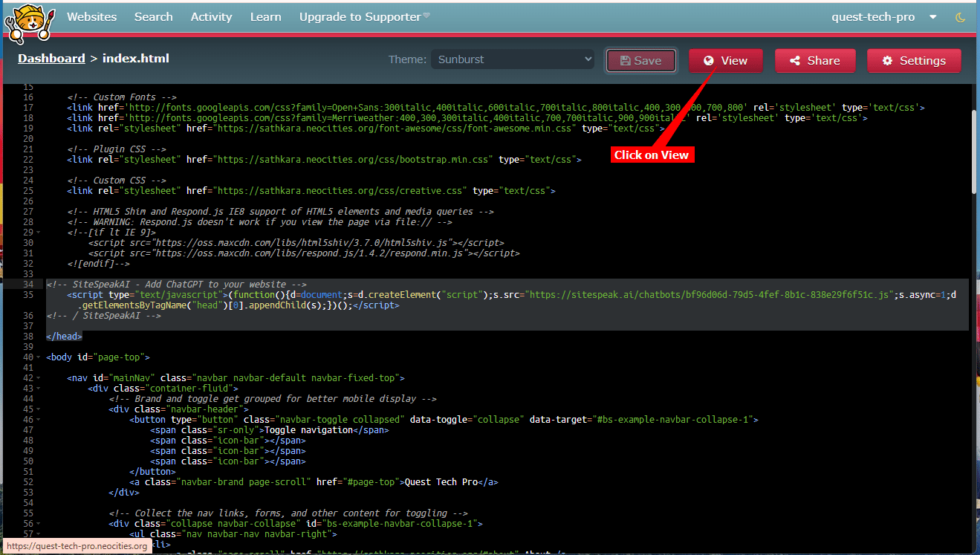Click the View button
Image resolution: width=980 pixels, height=555 pixels.
coord(725,61)
